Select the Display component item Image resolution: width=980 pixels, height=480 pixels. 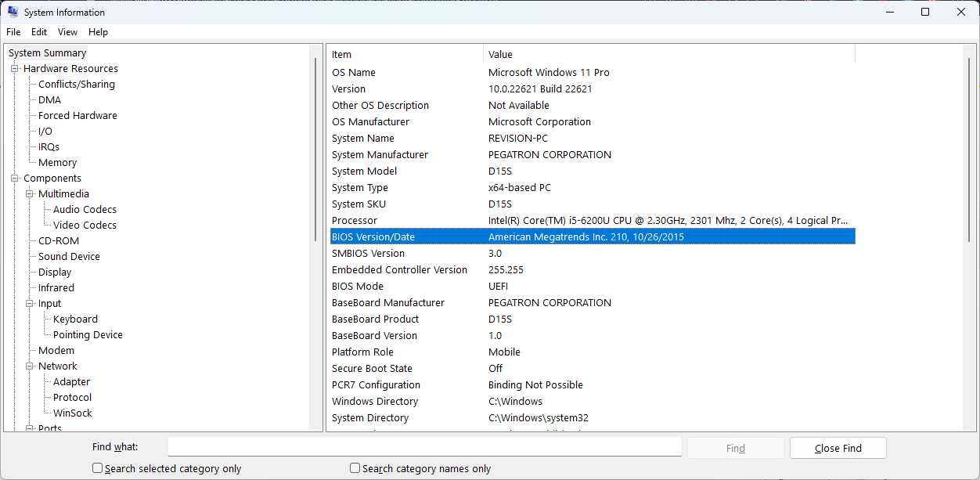tap(55, 272)
